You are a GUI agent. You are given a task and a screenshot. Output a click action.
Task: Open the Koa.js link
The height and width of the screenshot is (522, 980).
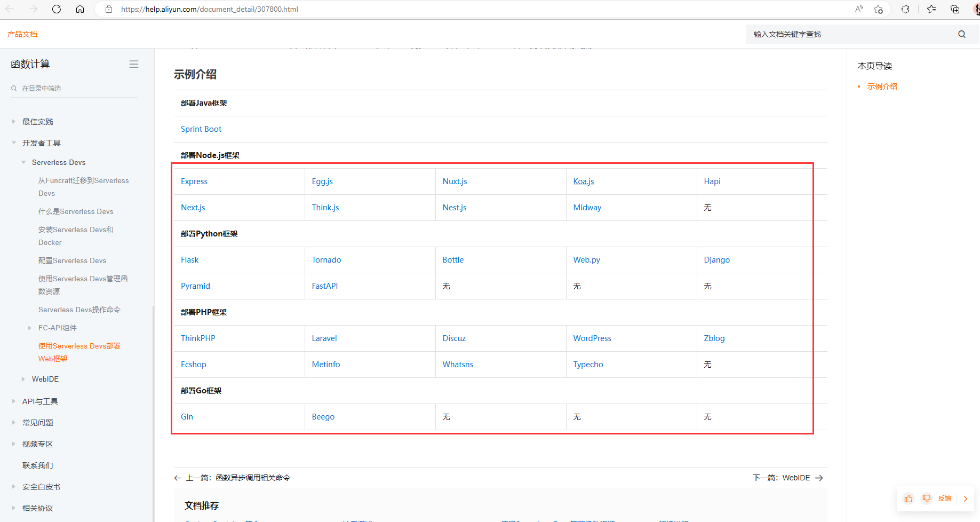tap(584, 181)
